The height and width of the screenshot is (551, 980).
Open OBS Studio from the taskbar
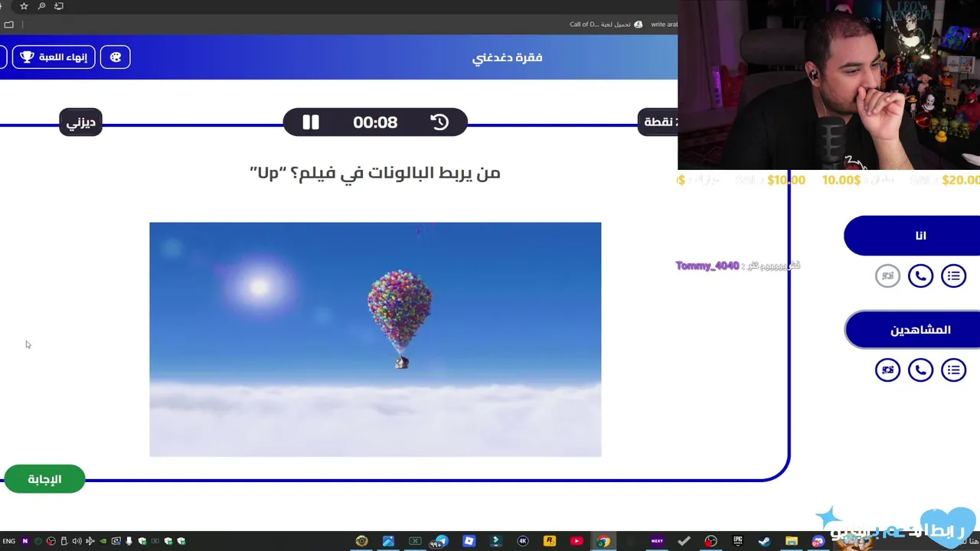pyautogui.click(x=710, y=541)
